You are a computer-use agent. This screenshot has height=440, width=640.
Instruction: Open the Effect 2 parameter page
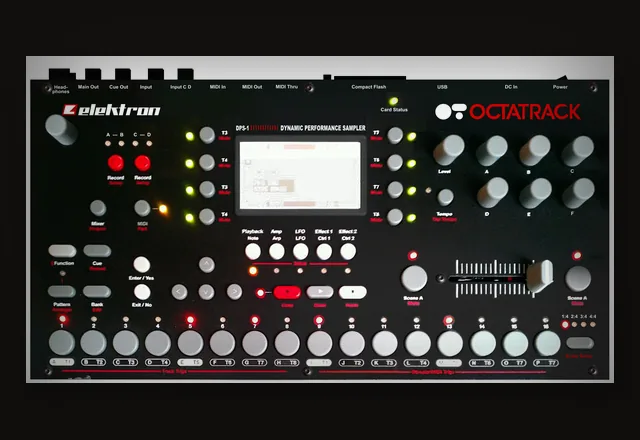tap(348, 252)
